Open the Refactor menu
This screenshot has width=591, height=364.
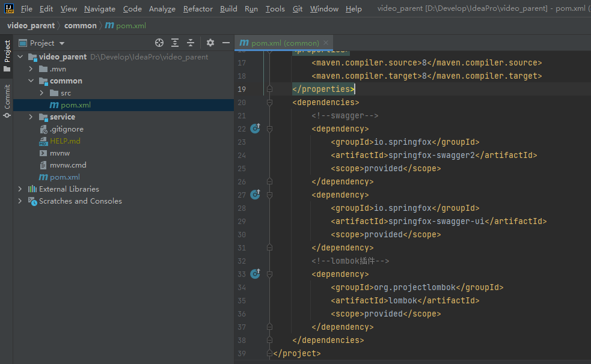point(198,8)
